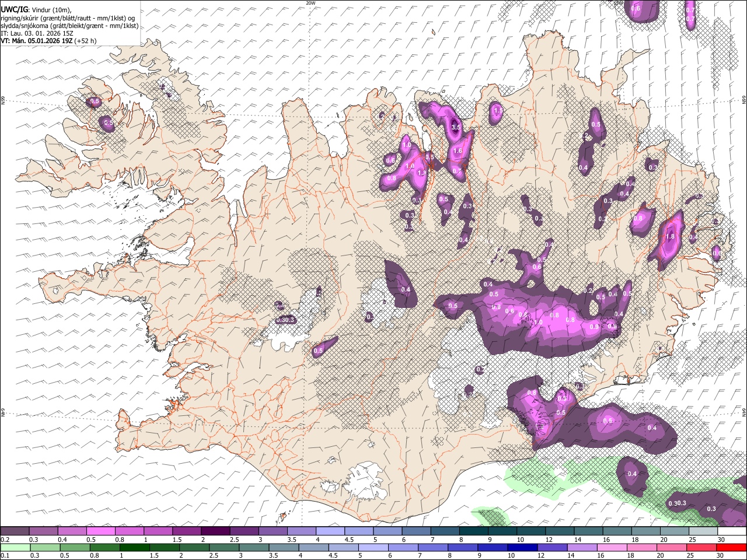This screenshot has height=560, width=747.
Task: Pick the pale grey 25 swatch in upper legend
Action: [703, 531]
